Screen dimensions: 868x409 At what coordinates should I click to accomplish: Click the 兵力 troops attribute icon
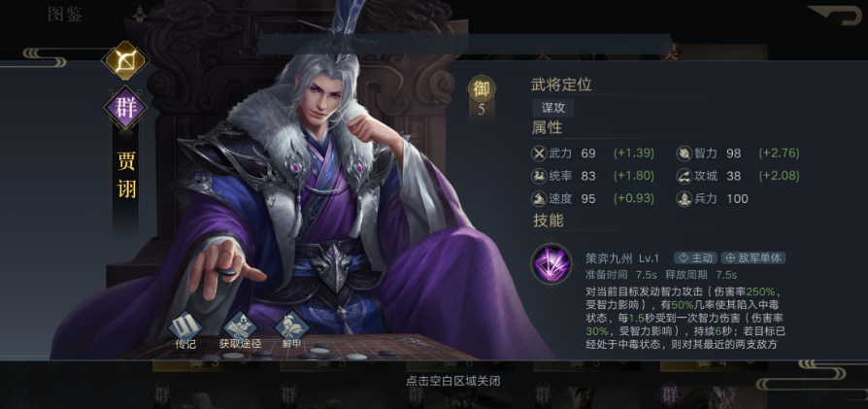click(684, 199)
